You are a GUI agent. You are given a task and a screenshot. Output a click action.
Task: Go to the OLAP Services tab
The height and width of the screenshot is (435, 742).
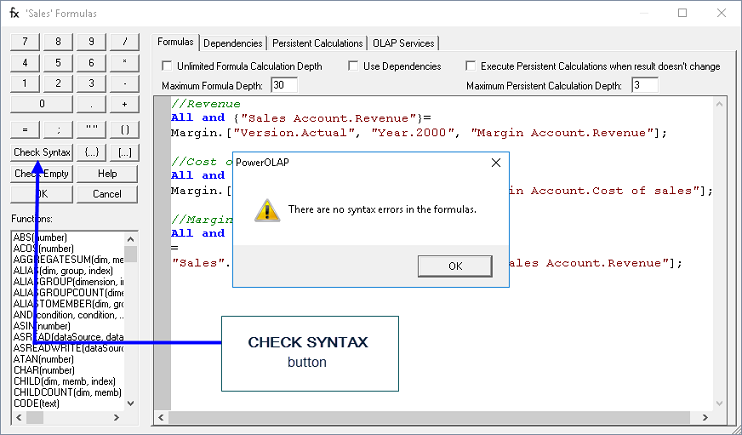[403, 43]
